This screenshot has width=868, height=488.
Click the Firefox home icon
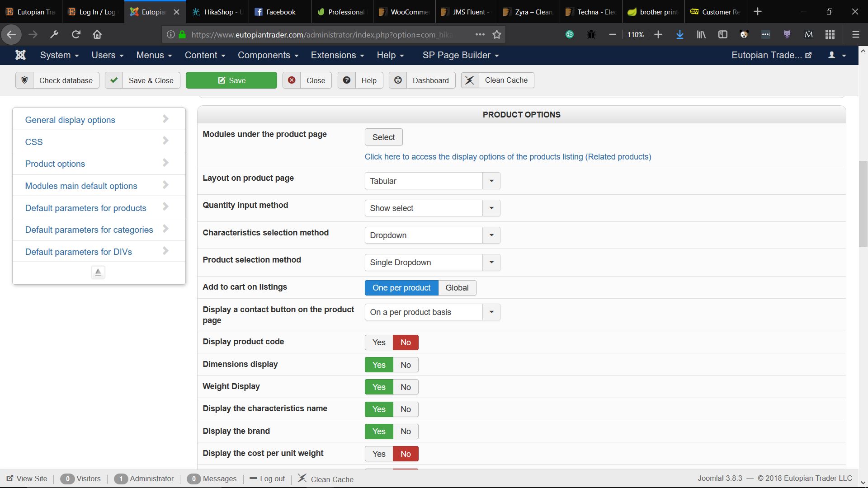[97, 34]
